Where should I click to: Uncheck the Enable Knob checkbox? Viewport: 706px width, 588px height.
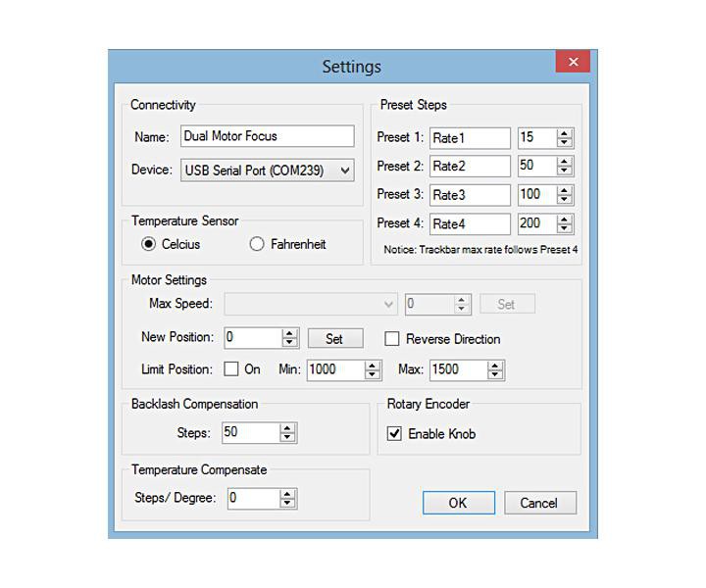pyautogui.click(x=394, y=433)
